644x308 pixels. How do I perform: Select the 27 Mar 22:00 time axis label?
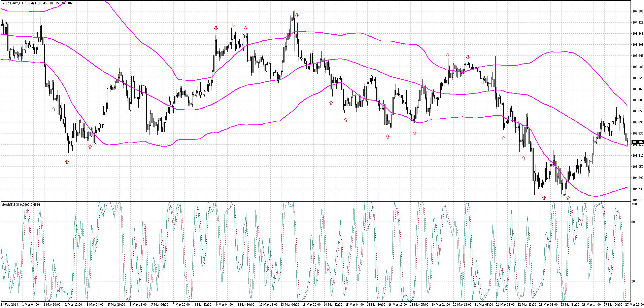pos(635,305)
